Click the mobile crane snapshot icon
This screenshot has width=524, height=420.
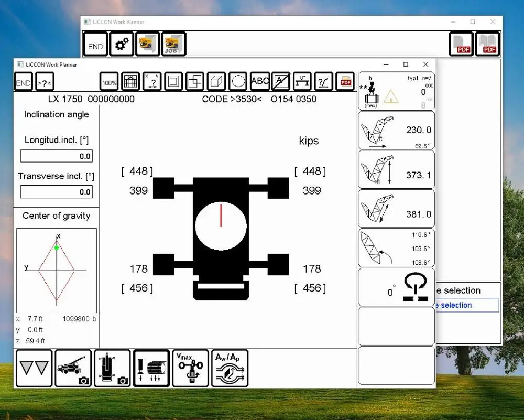pos(73,369)
